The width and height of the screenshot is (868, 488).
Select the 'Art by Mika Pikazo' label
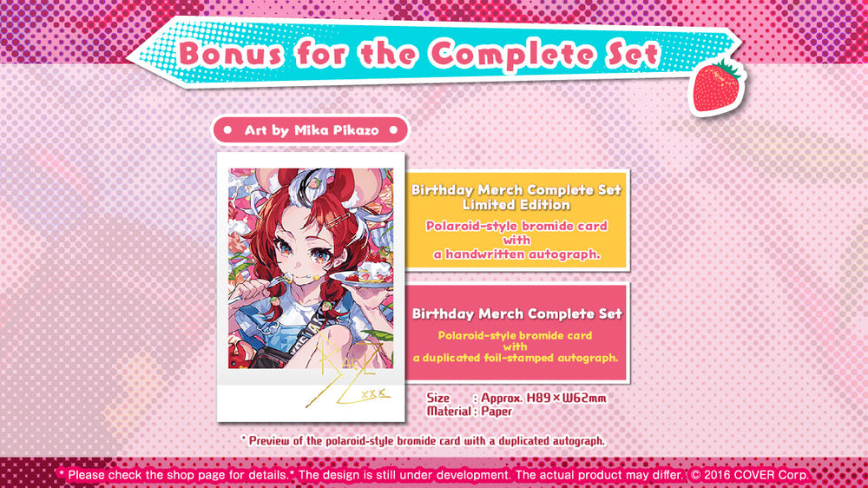pyautogui.click(x=311, y=130)
